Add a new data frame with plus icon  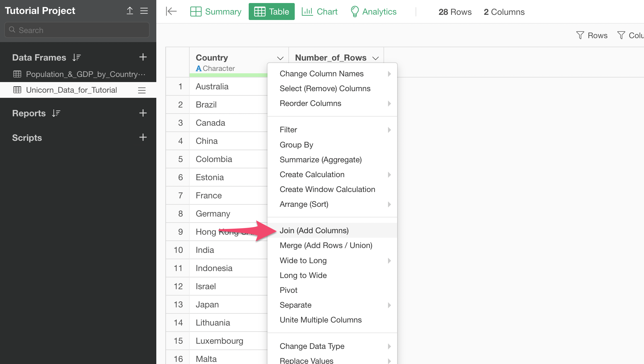tap(143, 57)
